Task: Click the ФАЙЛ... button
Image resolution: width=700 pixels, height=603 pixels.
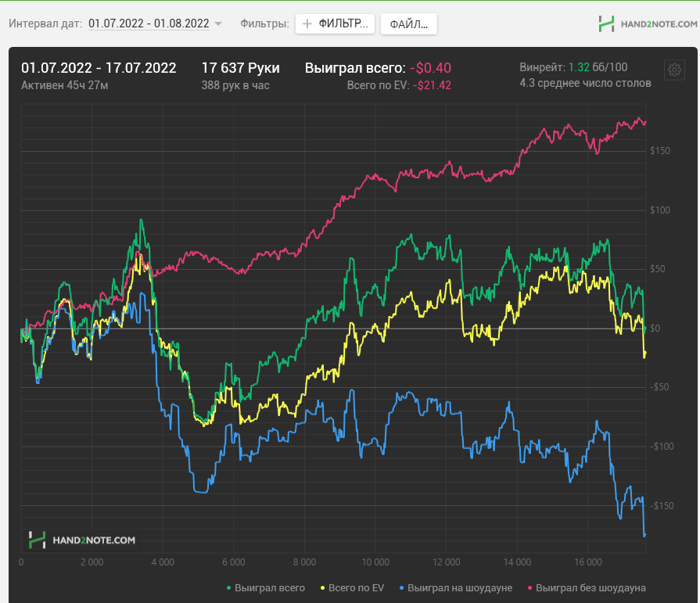Action: (x=408, y=24)
